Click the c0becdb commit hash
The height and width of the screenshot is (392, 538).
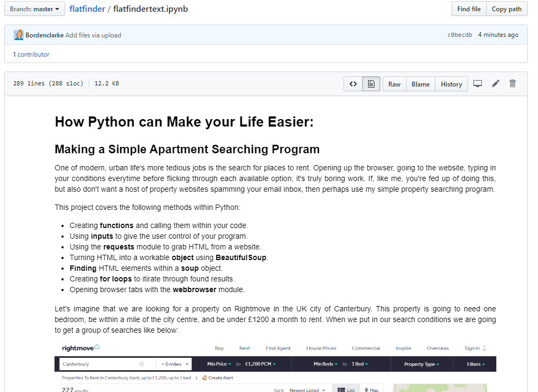[459, 35]
